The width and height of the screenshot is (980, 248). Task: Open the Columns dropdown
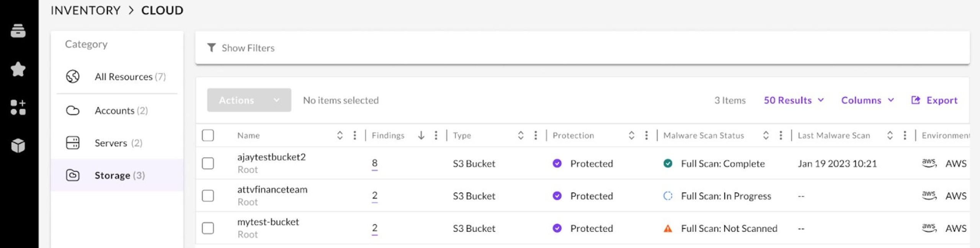(867, 100)
